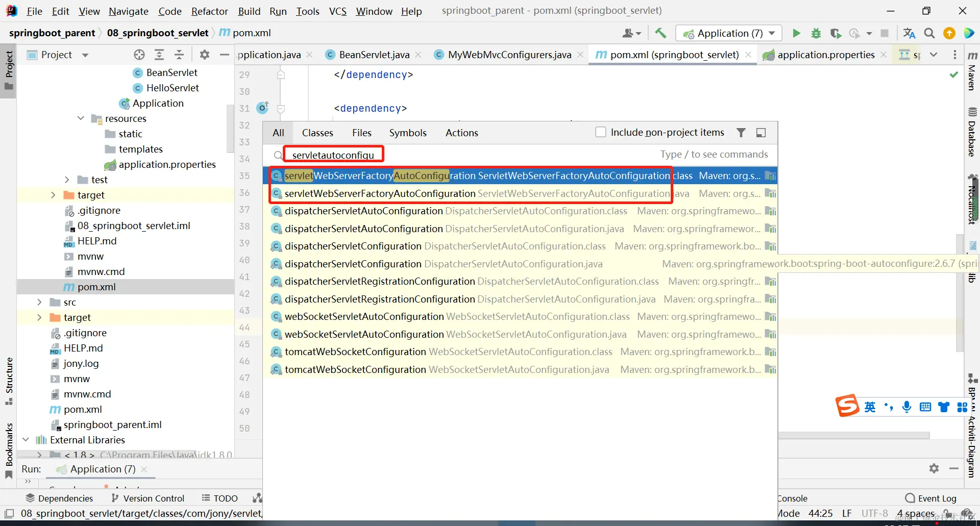Switch to Actions search tab
Viewport: 980px width, 526px height.
tap(462, 133)
